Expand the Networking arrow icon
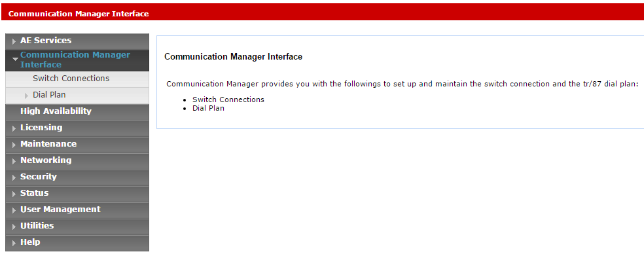Image resolution: width=644 pixels, height=256 pixels. click(x=14, y=161)
